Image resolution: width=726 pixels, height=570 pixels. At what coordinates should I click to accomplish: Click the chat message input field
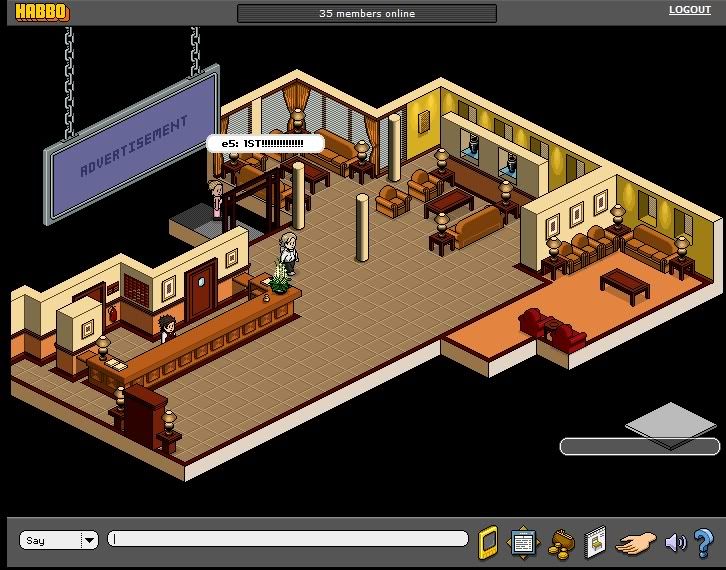pyautogui.click(x=288, y=539)
